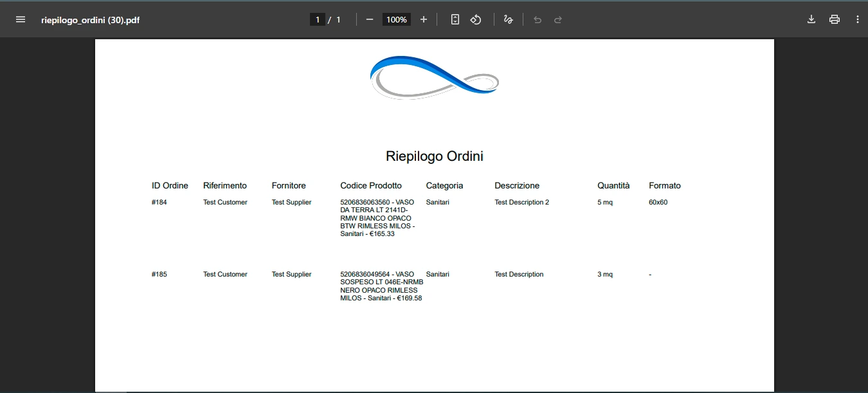Redo the last annotation change

(557, 19)
